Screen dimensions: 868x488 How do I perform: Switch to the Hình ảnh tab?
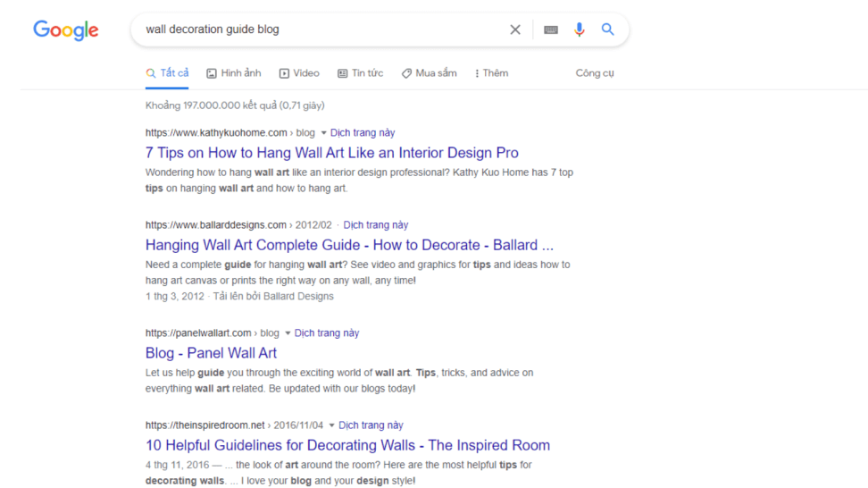[234, 73]
